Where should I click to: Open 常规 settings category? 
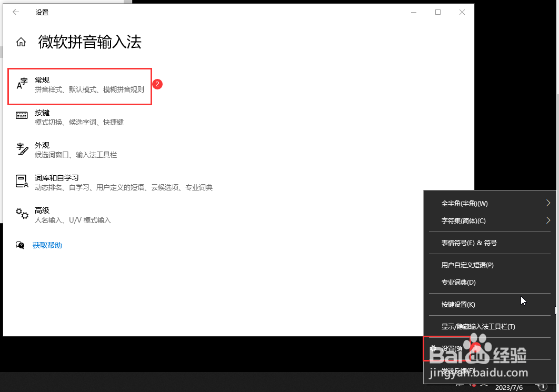click(x=80, y=85)
